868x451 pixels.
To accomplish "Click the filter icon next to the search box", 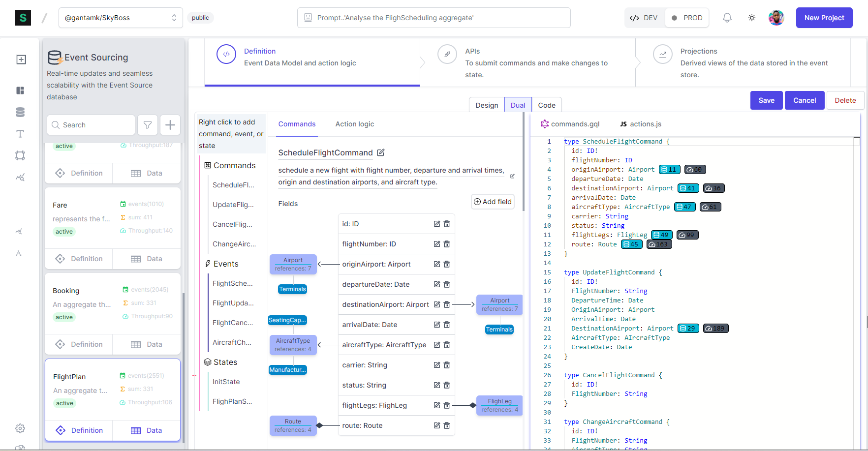I will tap(148, 125).
